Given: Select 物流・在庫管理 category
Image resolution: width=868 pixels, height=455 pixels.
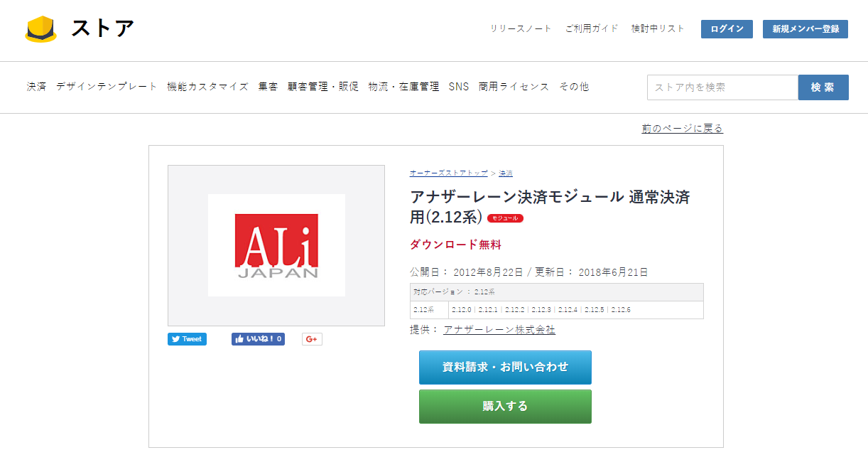Looking at the screenshot, I should (x=403, y=87).
